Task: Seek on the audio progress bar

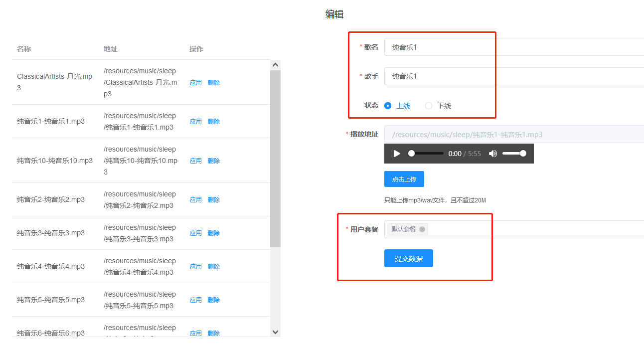Action: click(x=426, y=154)
